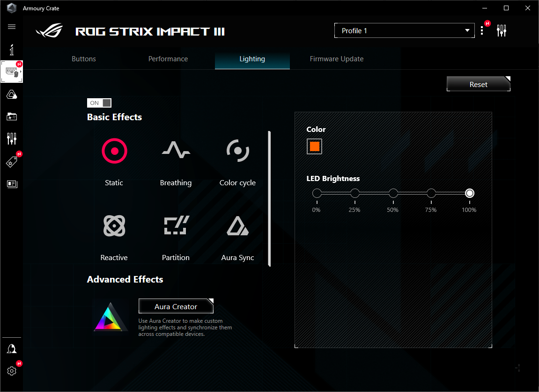Open the User Center sidebar icon
The width and height of the screenshot is (539, 392).
[x=12, y=349]
